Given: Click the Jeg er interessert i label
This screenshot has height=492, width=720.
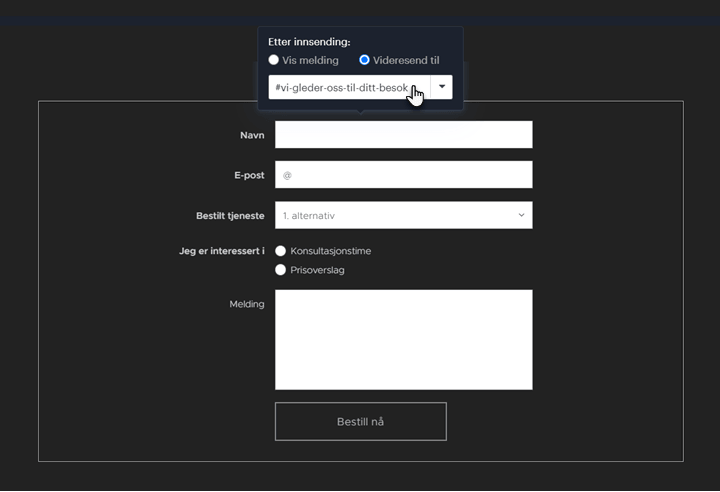Looking at the screenshot, I should [222, 251].
